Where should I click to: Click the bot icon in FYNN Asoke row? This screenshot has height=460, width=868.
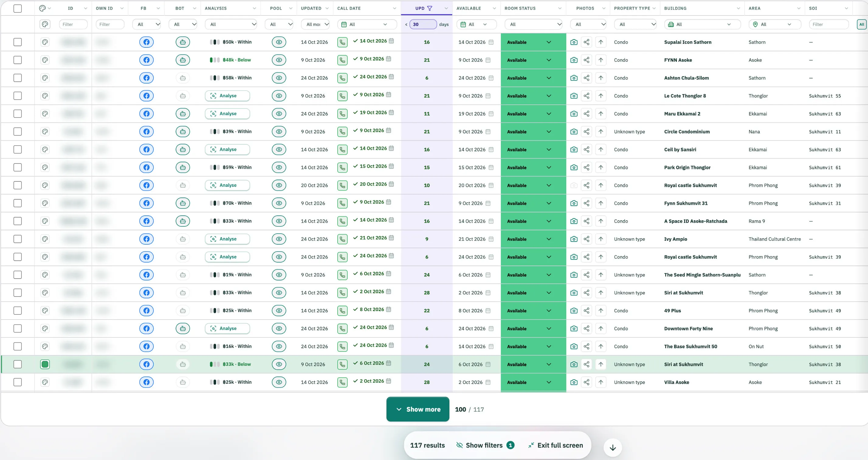tap(183, 60)
